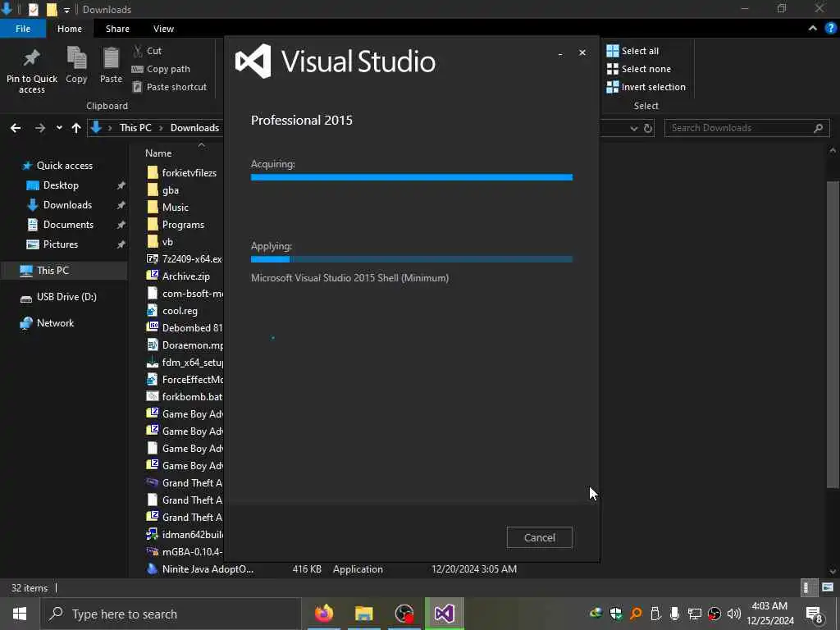
Task: Open Documents in the navigation pane
Action: pos(68,225)
